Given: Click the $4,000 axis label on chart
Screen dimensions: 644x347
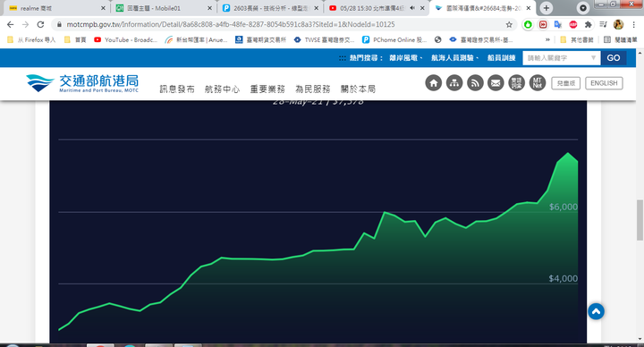Looking at the screenshot, I should (x=563, y=278).
